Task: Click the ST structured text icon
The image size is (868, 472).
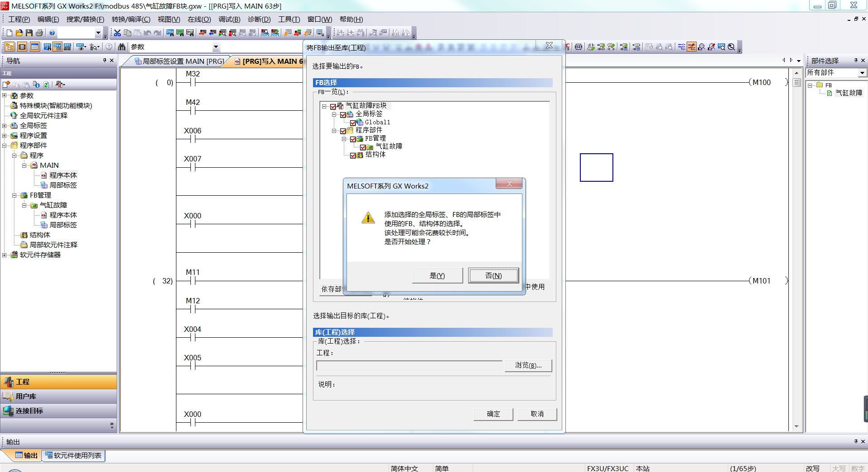Action: pyautogui.click(x=579, y=47)
